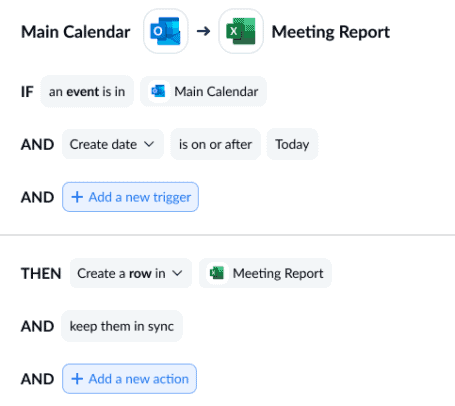Click the plus icon in Add a new action
This screenshot has height=406, width=455.
[77, 379]
